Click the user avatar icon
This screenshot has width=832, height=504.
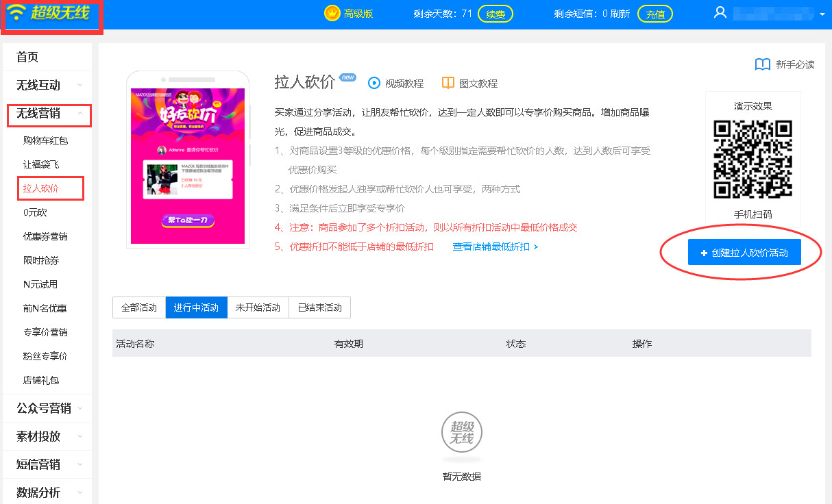tap(720, 12)
